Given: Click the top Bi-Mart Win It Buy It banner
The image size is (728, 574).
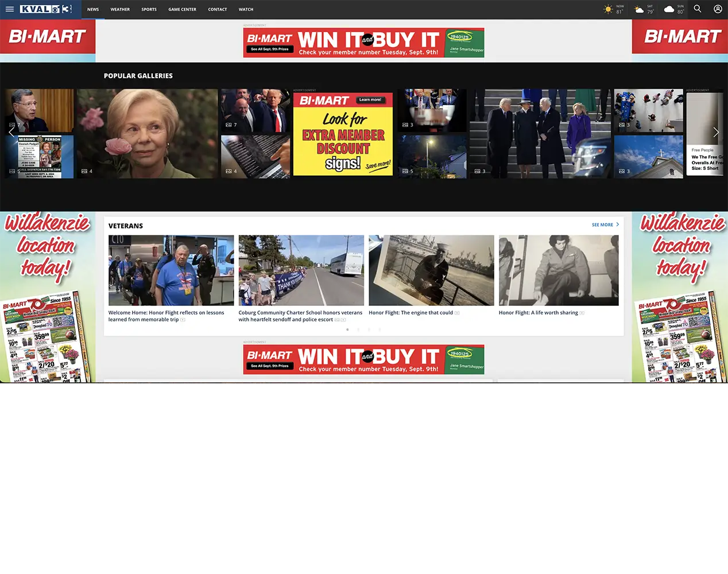Looking at the screenshot, I should [363, 43].
